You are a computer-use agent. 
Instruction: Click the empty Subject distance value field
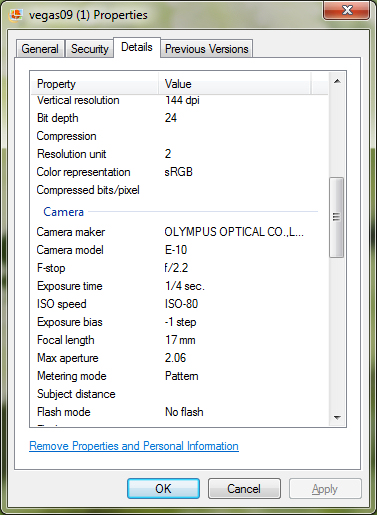click(242, 394)
